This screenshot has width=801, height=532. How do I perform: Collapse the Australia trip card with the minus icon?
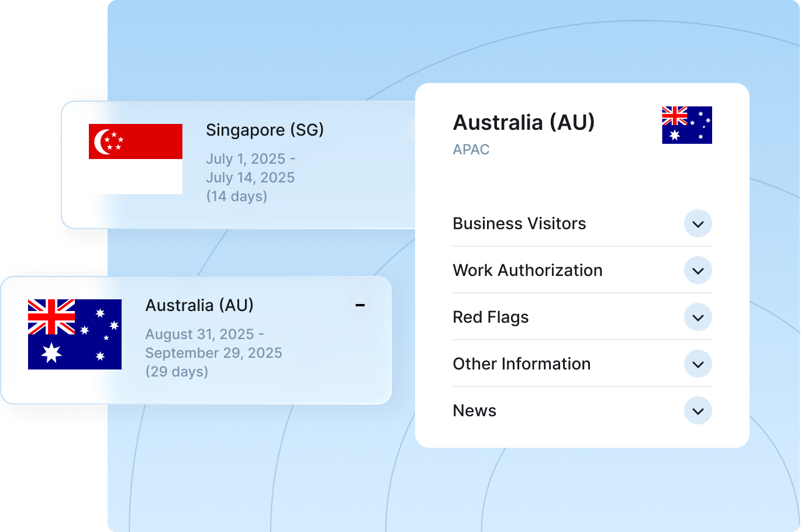point(360,305)
